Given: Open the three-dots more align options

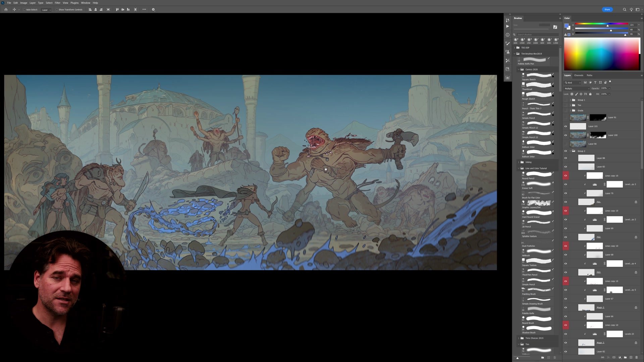Looking at the screenshot, I should click(144, 9).
